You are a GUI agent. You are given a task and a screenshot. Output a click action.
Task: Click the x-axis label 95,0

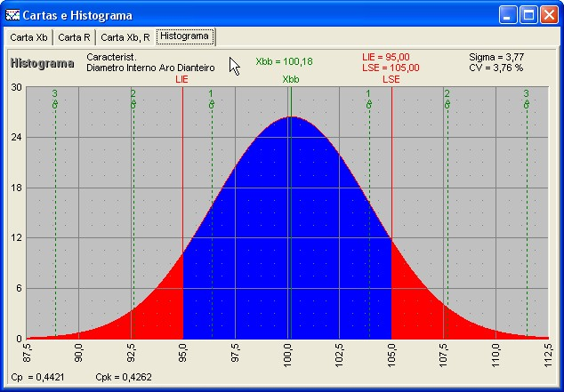(183, 353)
